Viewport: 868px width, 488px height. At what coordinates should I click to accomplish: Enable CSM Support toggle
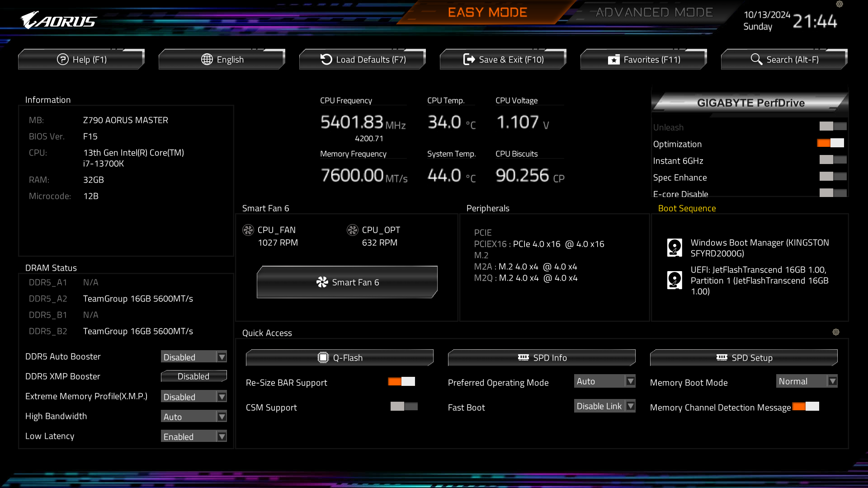(x=404, y=406)
